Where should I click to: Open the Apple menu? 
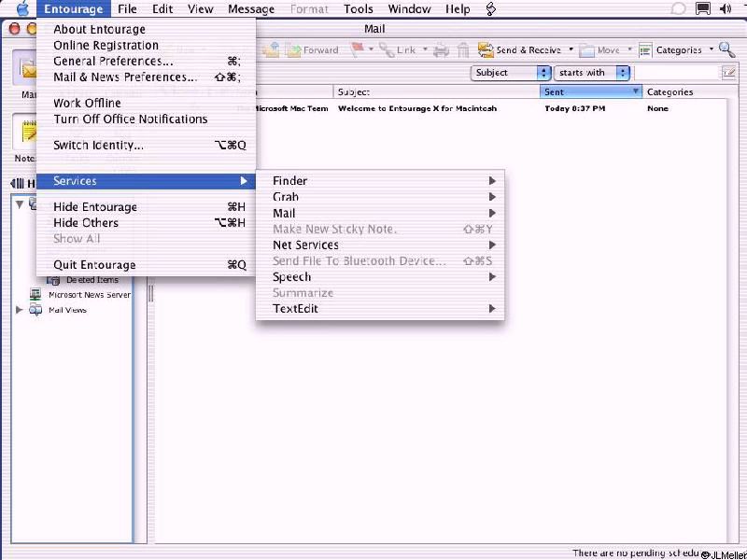pos(23,8)
